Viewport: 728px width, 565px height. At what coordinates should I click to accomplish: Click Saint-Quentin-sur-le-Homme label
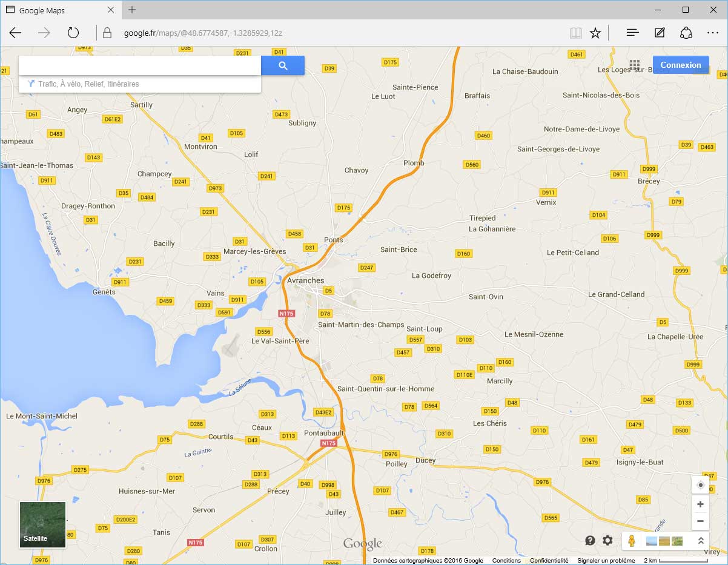(386, 389)
